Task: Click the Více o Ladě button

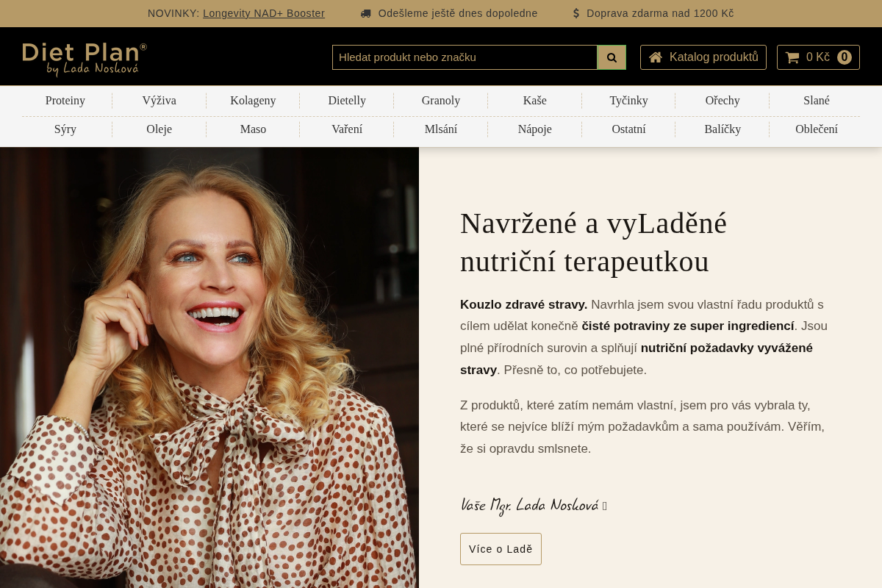Action: (501, 549)
